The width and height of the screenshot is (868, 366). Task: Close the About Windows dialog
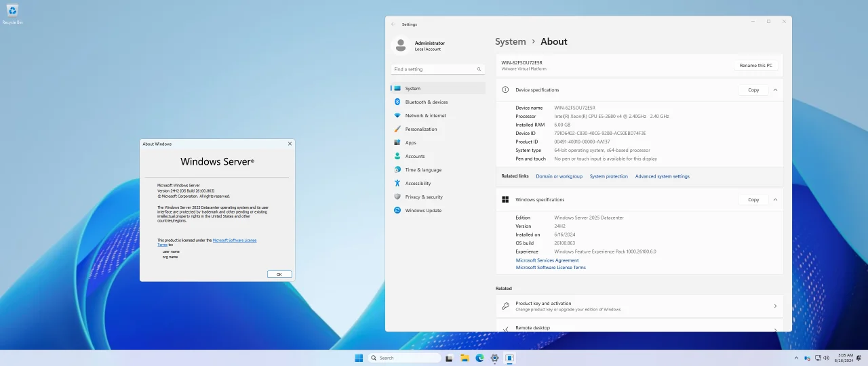click(290, 144)
